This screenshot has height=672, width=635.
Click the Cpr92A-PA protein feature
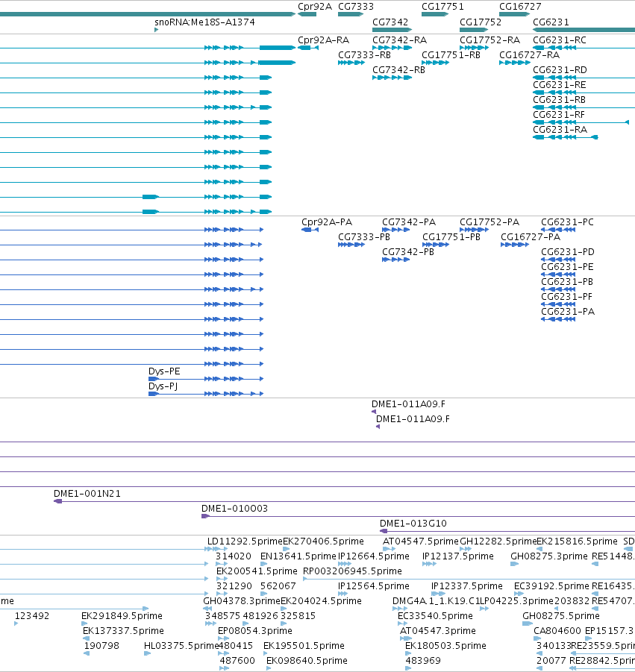[310, 230]
